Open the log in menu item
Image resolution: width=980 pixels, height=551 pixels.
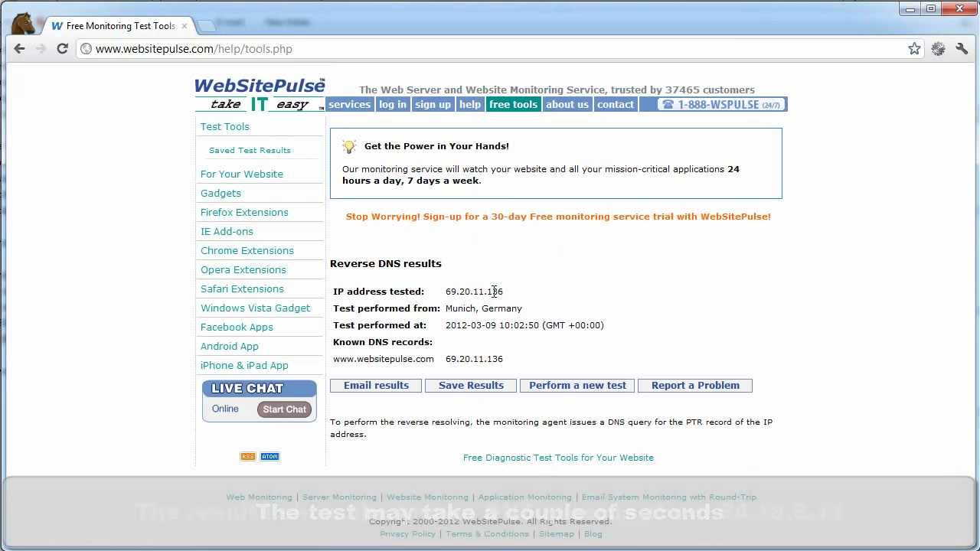click(x=392, y=105)
